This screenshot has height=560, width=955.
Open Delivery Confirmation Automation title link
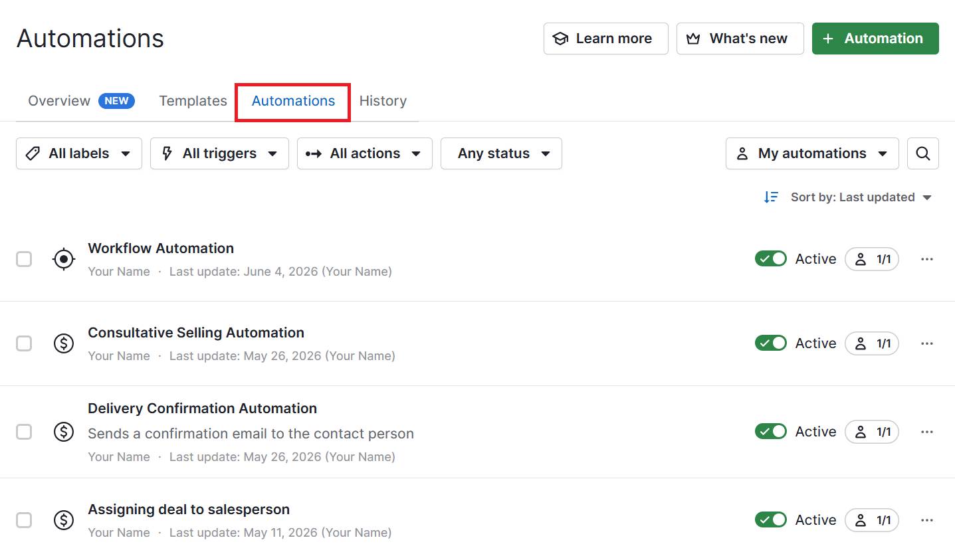(202, 409)
